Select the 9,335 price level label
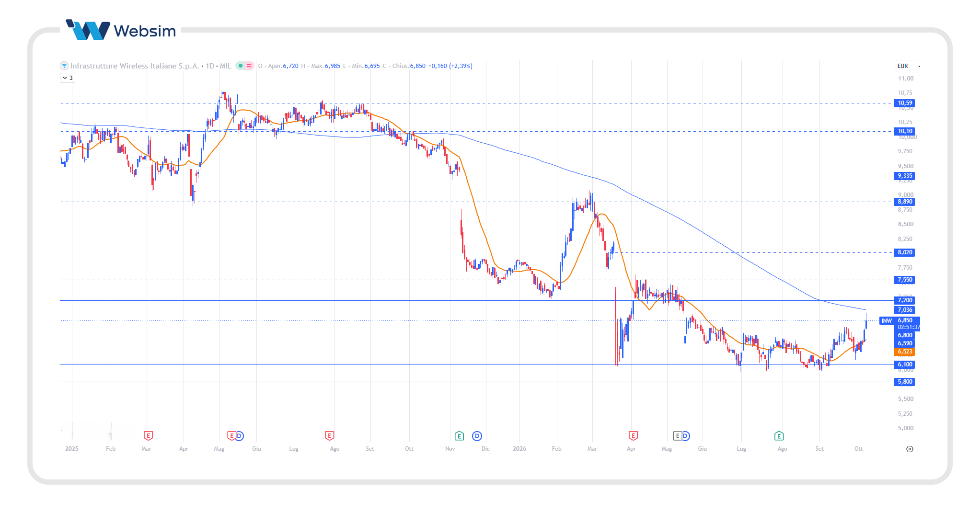Image resolution: width=980 pixels, height=512 pixels. coord(905,176)
